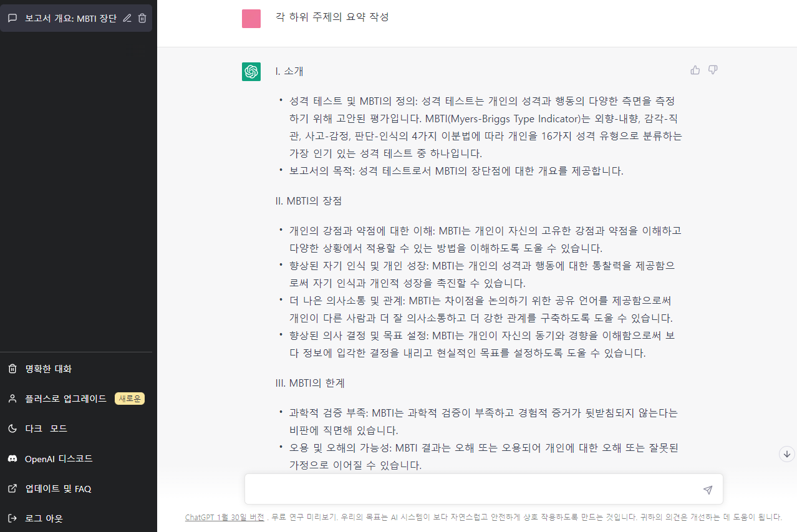Edit the conversation title with the pencil icon

(127, 18)
